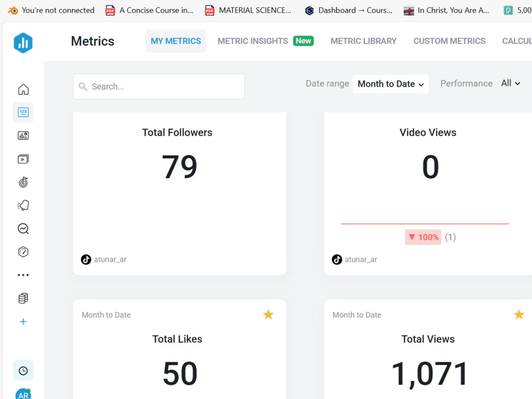Switch to the METRIC LIBRARY tab
532x399 pixels.
(x=363, y=41)
